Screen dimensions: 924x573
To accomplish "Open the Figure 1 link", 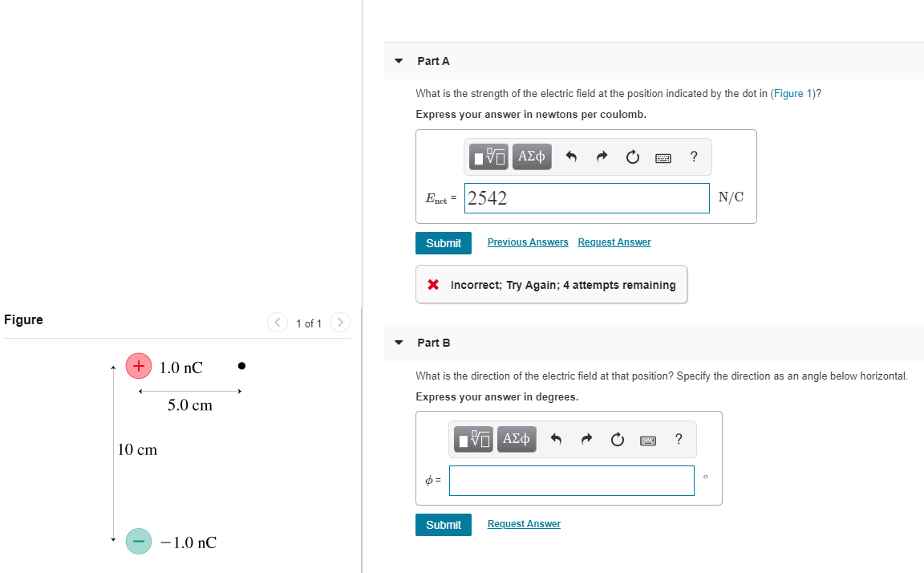I will point(792,94).
